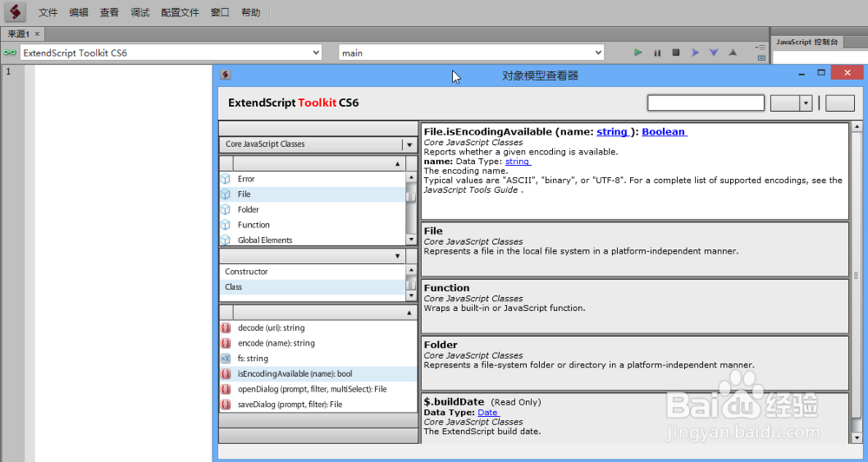The width and height of the screenshot is (868, 462).
Task: Open the dropdown arrow next to search field
Action: 806,103
